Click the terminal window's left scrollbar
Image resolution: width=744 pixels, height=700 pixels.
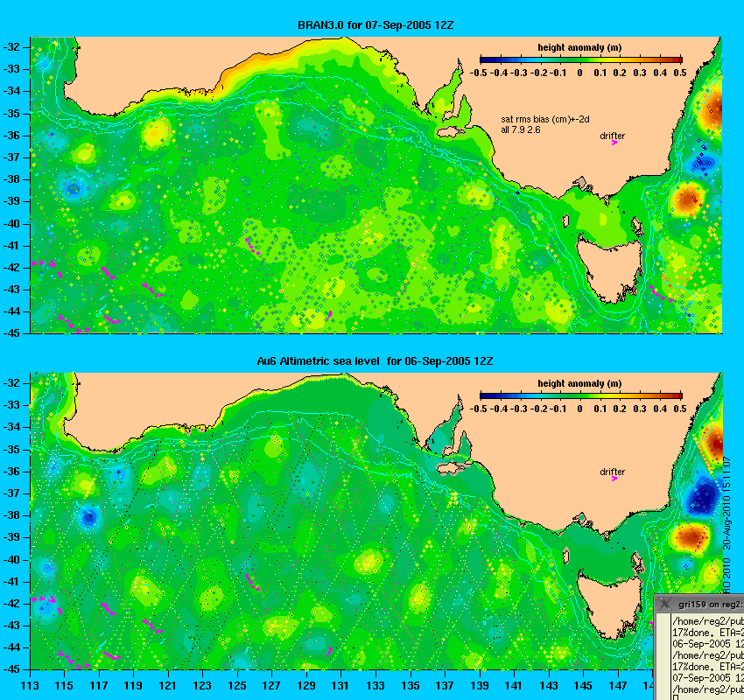(663, 657)
